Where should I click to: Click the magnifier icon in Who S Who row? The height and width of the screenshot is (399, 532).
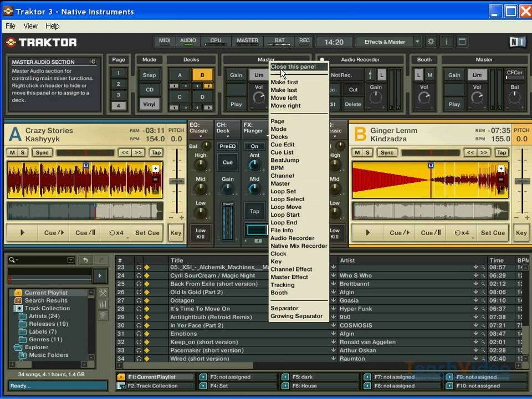click(483, 275)
